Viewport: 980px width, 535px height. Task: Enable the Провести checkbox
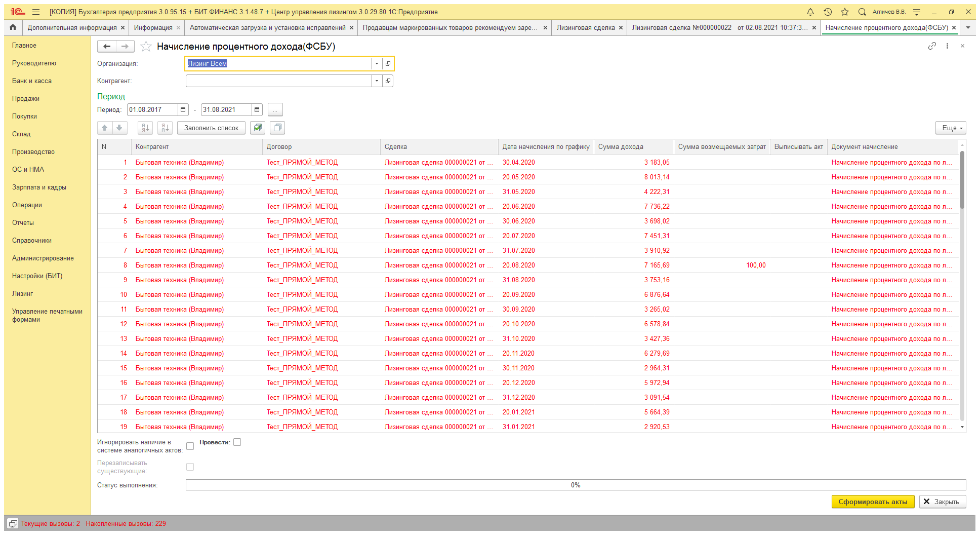[x=237, y=442]
